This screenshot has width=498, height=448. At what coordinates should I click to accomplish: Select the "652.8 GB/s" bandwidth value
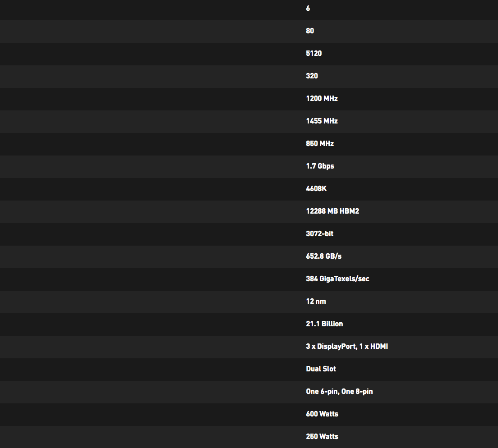click(324, 256)
